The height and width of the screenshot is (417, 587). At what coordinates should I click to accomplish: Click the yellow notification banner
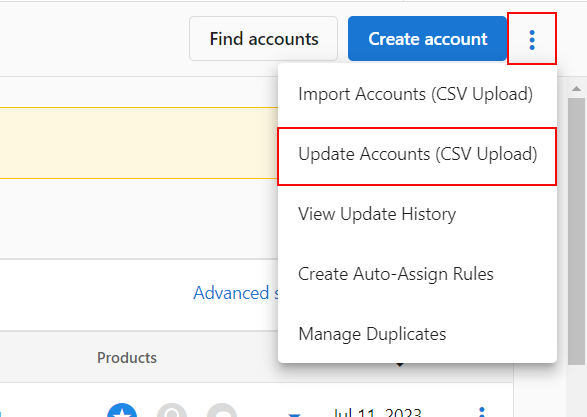pyautogui.click(x=139, y=143)
